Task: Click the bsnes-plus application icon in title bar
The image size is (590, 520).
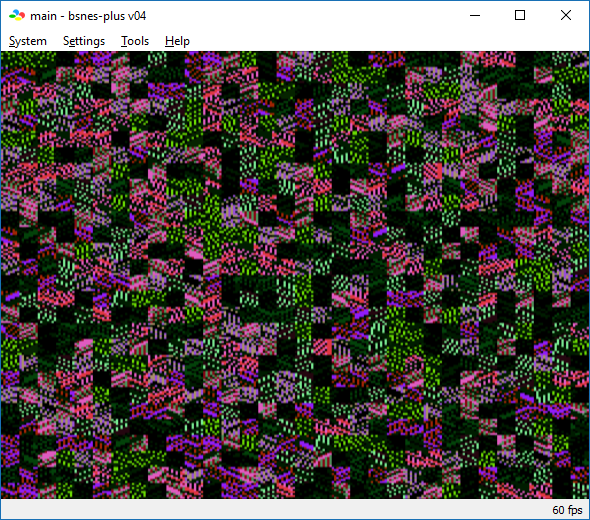Action: [17, 15]
